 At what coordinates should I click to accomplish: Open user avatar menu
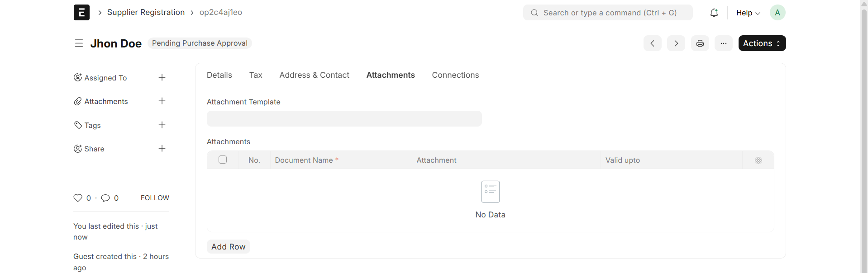pos(777,13)
